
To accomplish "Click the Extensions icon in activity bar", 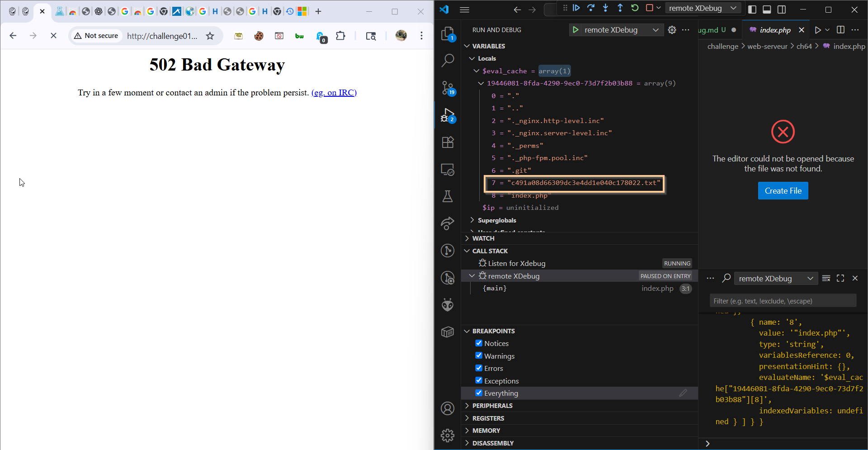I will pyautogui.click(x=448, y=142).
